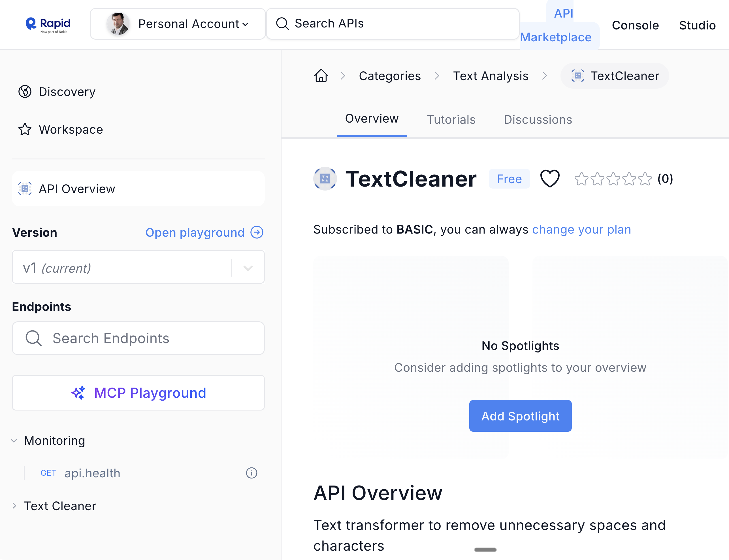
Task: Click the Discovery globe icon
Action: coord(25,91)
